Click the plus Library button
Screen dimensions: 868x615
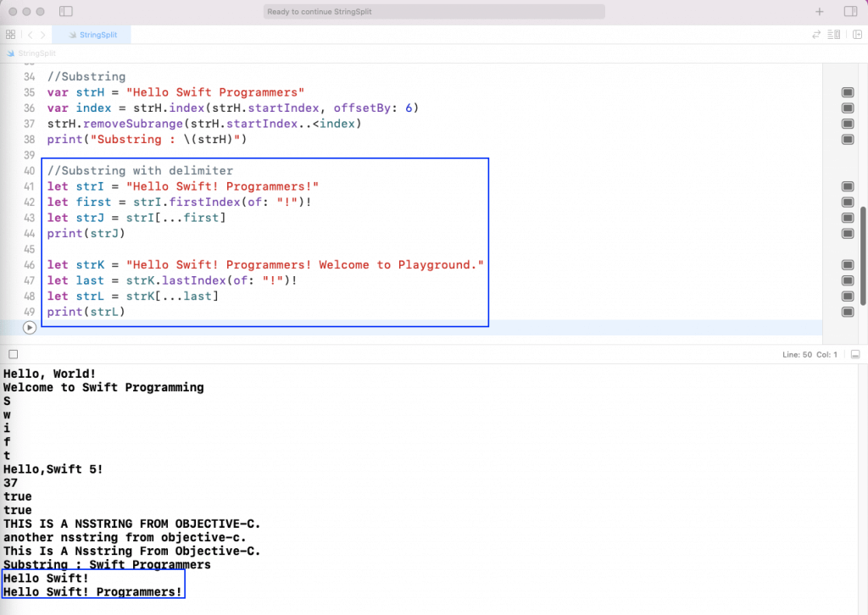(x=819, y=12)
